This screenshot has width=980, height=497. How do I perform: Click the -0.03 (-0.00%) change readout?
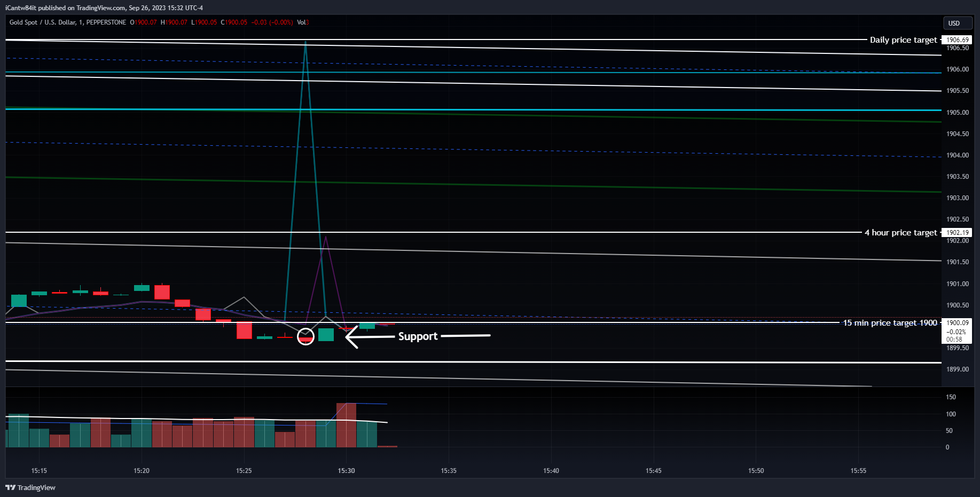tap(272, 22)
